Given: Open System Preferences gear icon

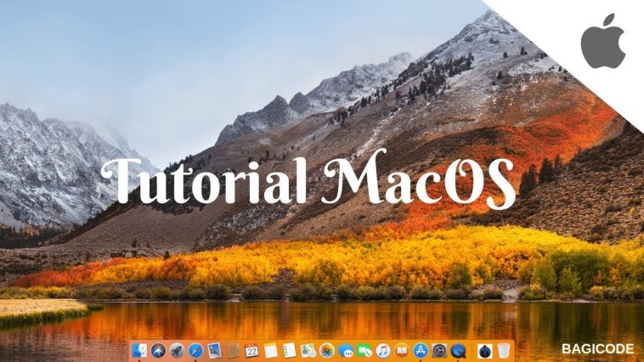Looking at the screenshot, I should coord(439,351).
